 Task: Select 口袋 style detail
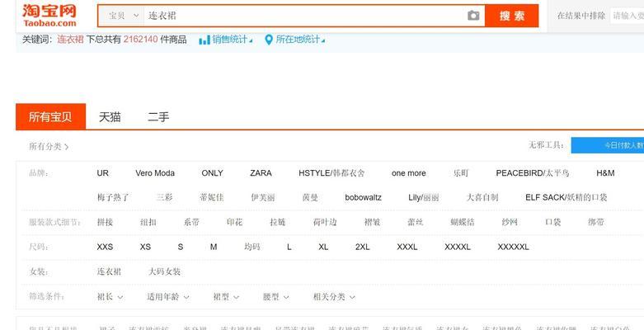coord(552,222)
